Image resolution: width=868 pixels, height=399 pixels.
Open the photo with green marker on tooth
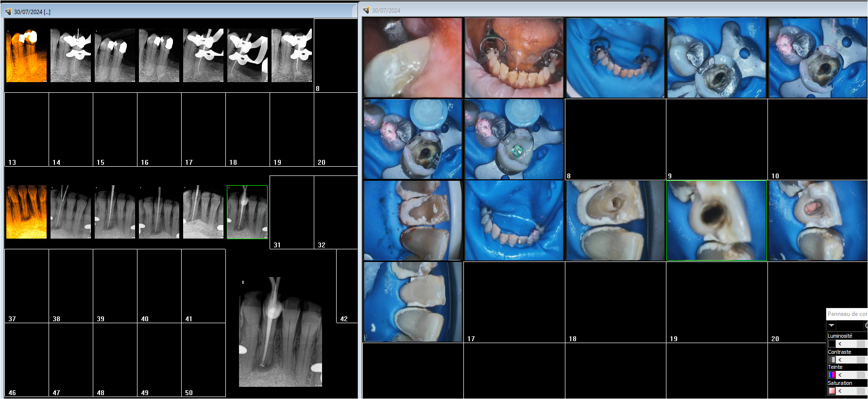(514, 139)
